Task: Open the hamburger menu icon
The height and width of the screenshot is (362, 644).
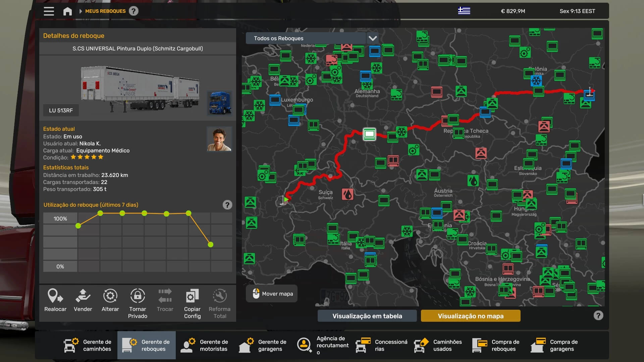Action: tap(49, 11)
